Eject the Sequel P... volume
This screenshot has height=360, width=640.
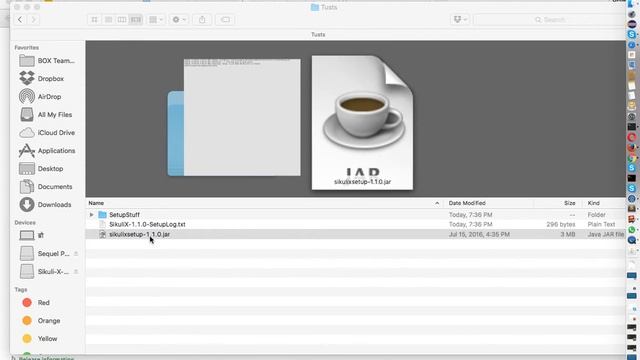[x=76, y=253]
